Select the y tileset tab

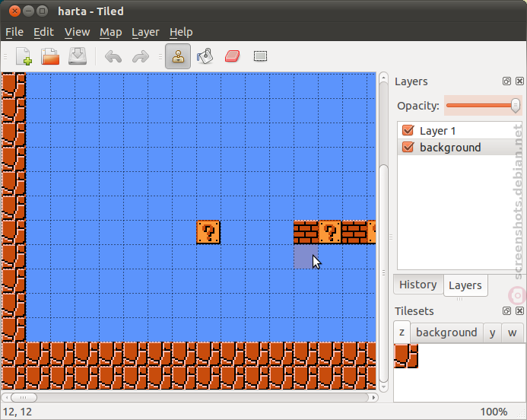[x=492, y=332]
